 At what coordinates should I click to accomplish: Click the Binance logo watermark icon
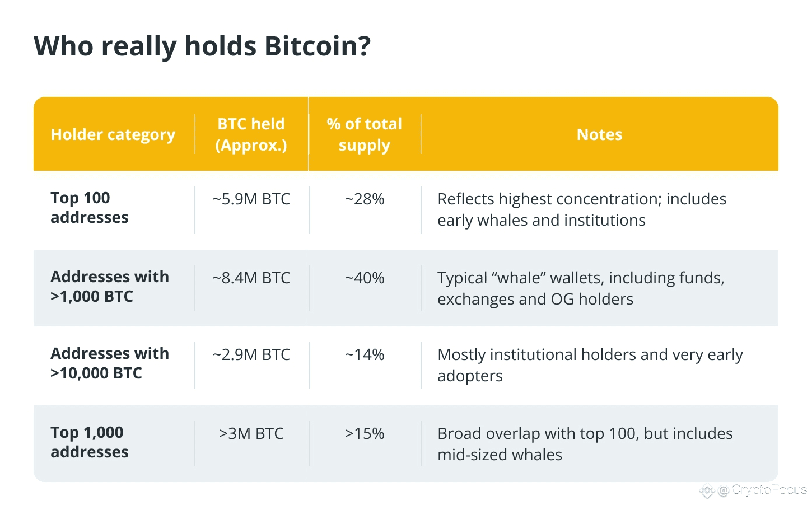coord(707,492)
